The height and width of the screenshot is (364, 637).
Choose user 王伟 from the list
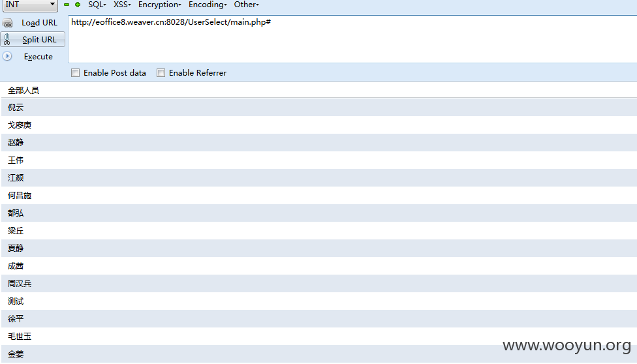point(16,160)
